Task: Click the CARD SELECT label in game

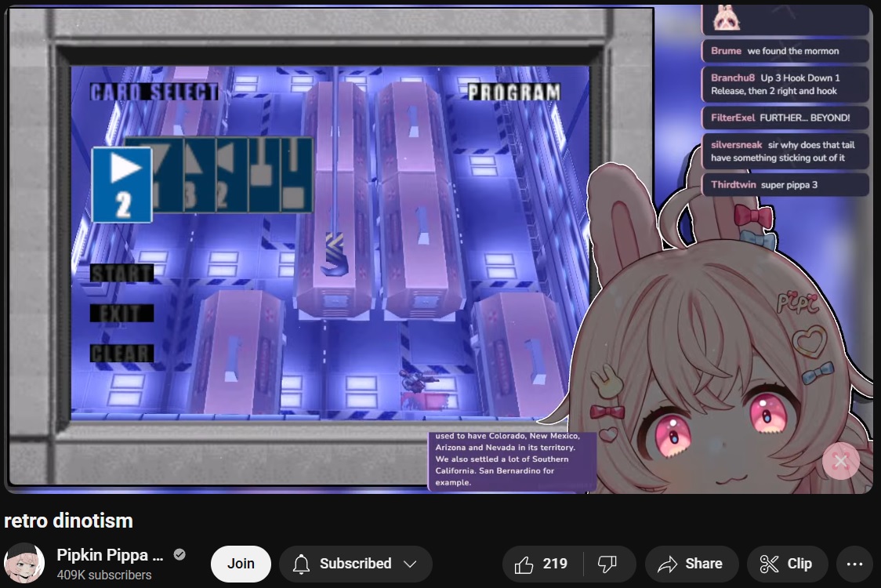Action: point(154,93)
